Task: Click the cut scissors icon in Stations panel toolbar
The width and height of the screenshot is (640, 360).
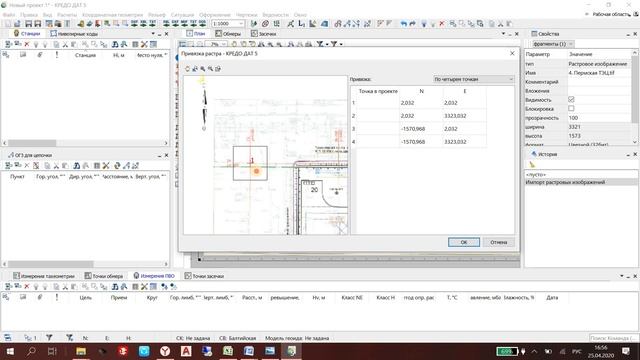Action: pos(65,44)
